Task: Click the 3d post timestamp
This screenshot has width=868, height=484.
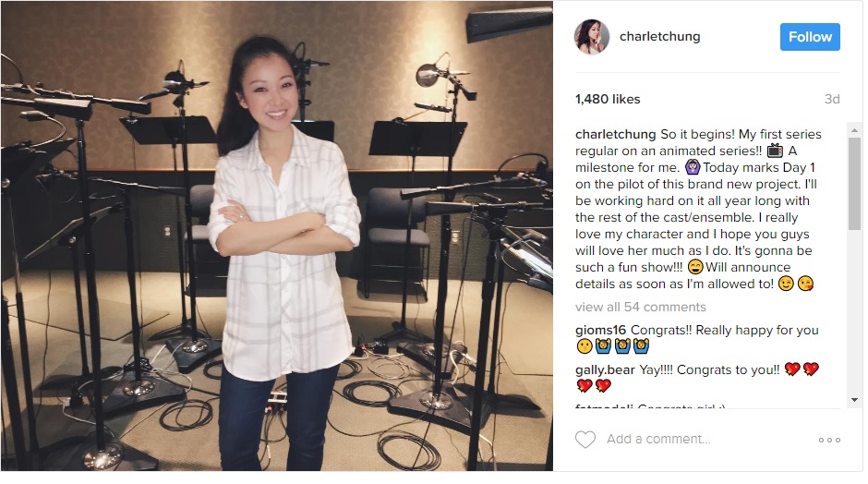Action: [832, 99]
